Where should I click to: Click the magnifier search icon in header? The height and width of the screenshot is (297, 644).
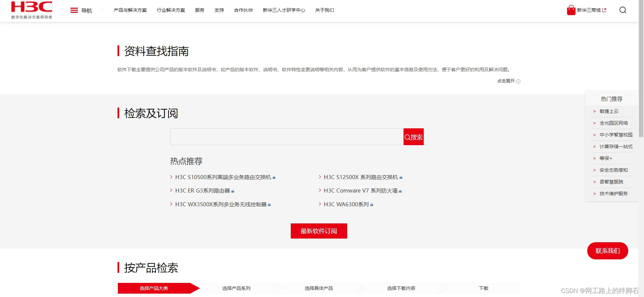(x=623, y=10)
